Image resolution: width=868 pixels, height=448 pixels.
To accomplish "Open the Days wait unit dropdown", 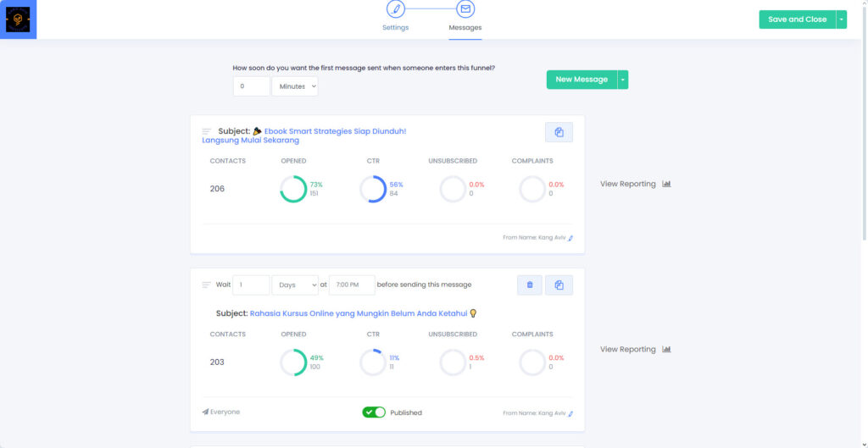I will (x=294, y=285).
